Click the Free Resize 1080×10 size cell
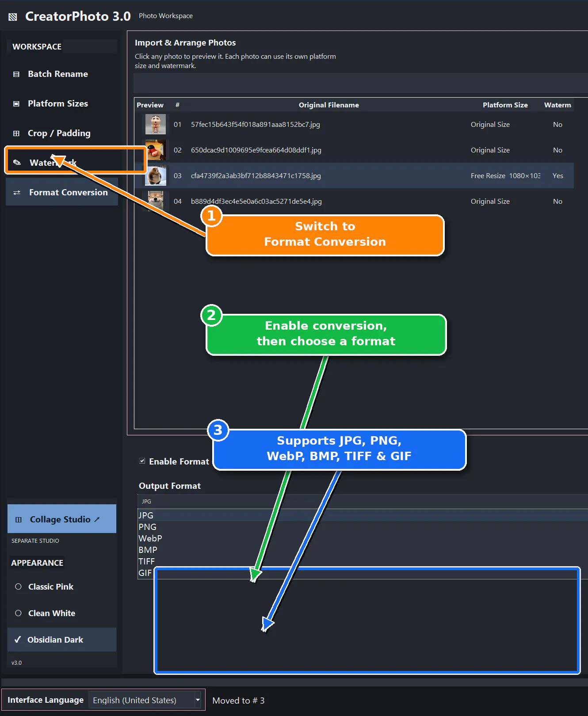The width and height of the screenshot is (588, 716). pyautogui.click(x=505, y=176)
